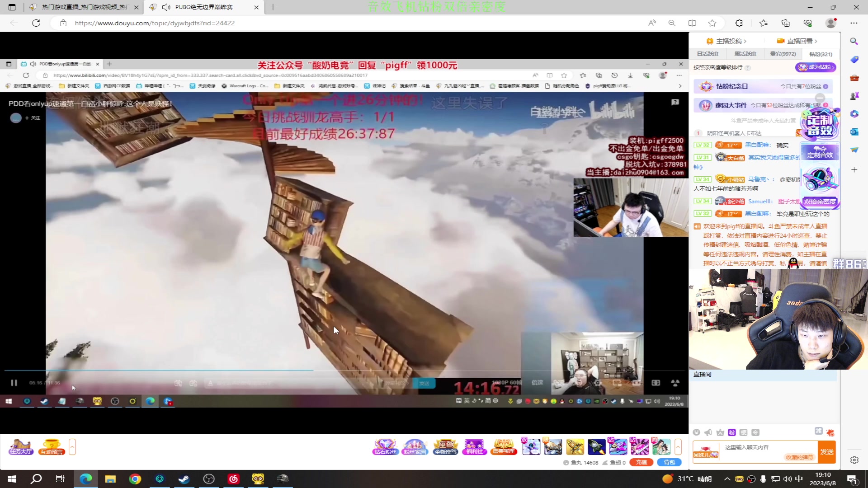The image size is (868, 488).
Task: Open Edge settings and more menu
Action: point(854,23)
